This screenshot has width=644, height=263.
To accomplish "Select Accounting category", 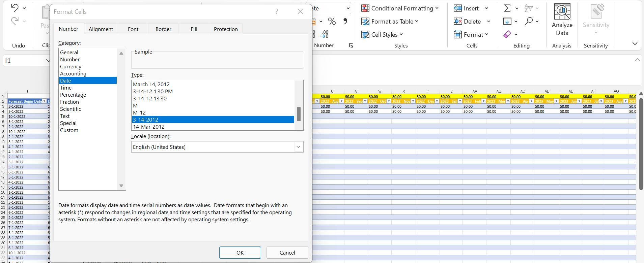I will click(88, 74).
